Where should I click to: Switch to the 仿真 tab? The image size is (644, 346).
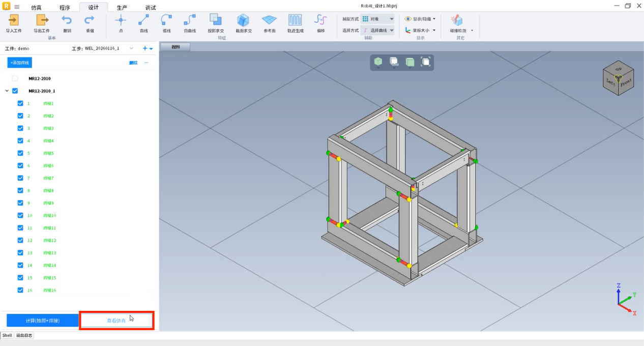[x=37, y=8]
